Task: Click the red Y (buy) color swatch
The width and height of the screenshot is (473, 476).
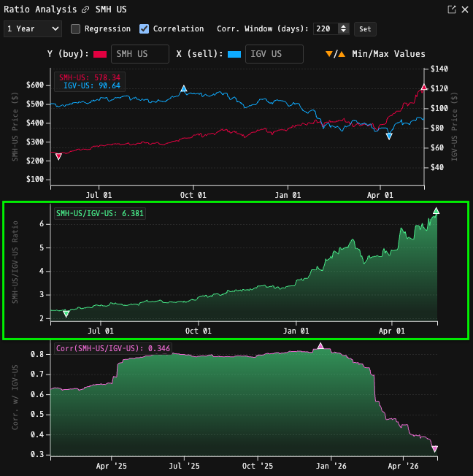Action: pyautogui.click(x=100, y=54)
